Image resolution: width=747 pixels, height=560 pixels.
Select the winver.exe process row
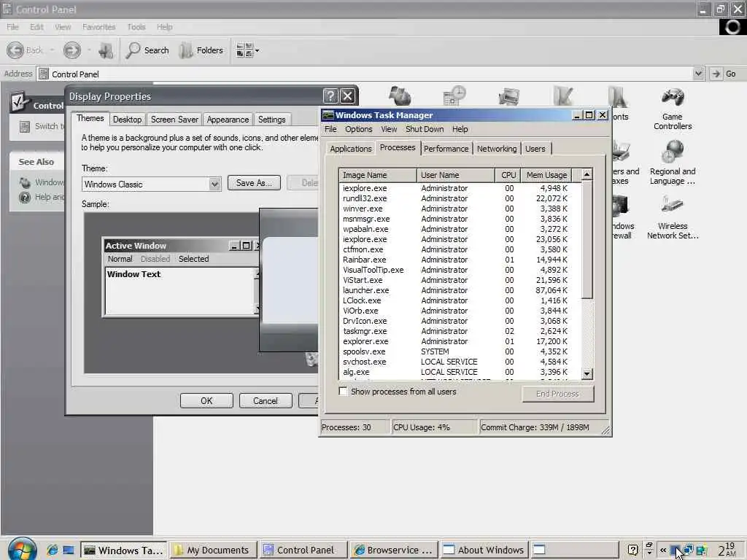click(460, 209)
